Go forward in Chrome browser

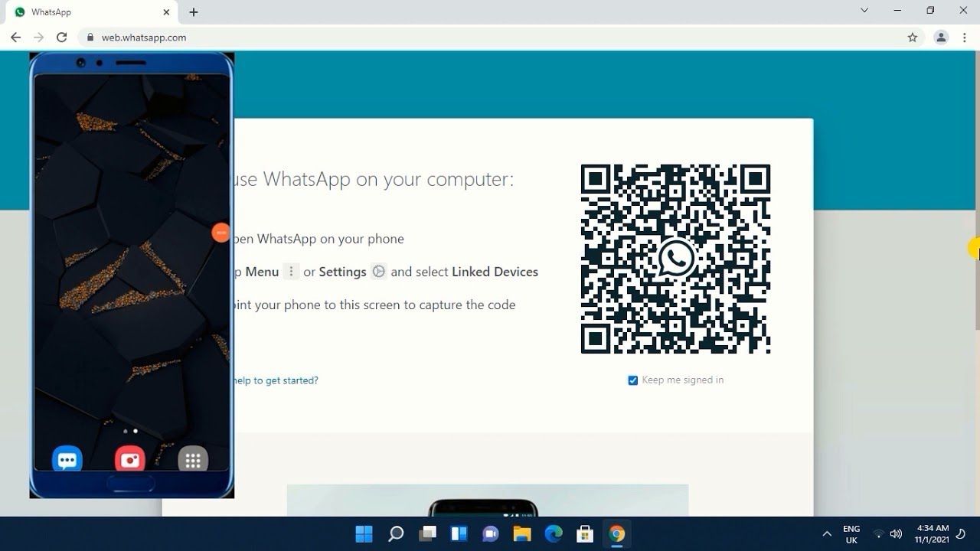[38, 37]
